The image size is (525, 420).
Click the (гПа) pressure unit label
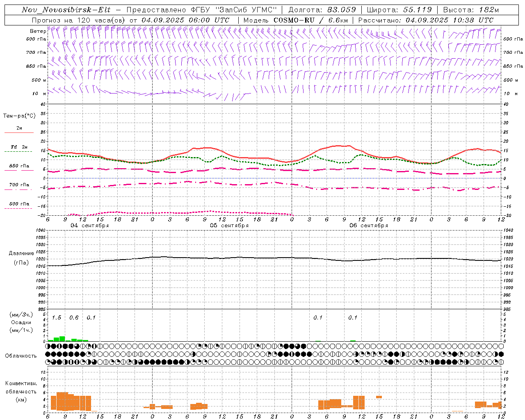click(x=21, y=263)
